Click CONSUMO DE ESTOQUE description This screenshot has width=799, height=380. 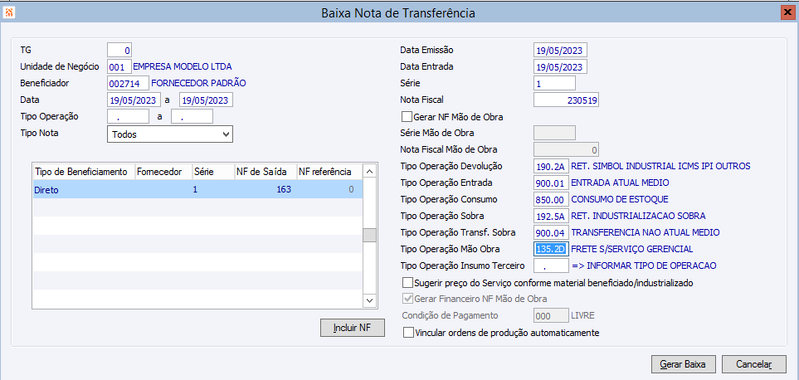[x=619, y=199]
